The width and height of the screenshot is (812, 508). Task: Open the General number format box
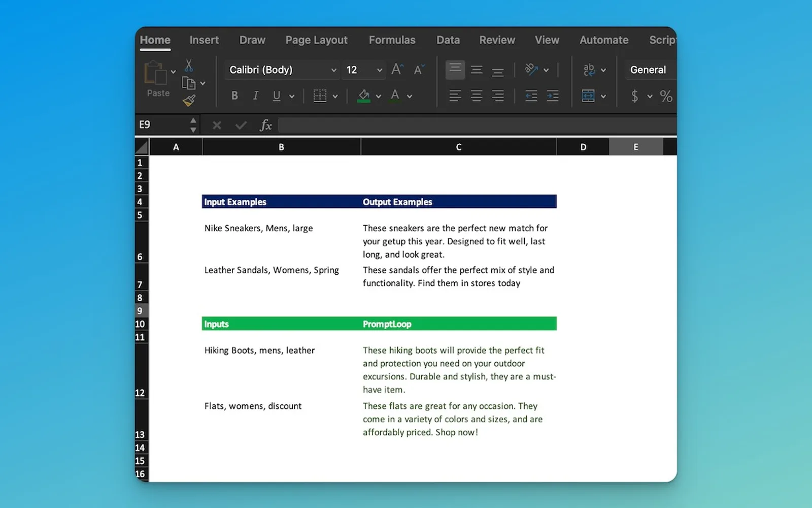tap(651, 70)
